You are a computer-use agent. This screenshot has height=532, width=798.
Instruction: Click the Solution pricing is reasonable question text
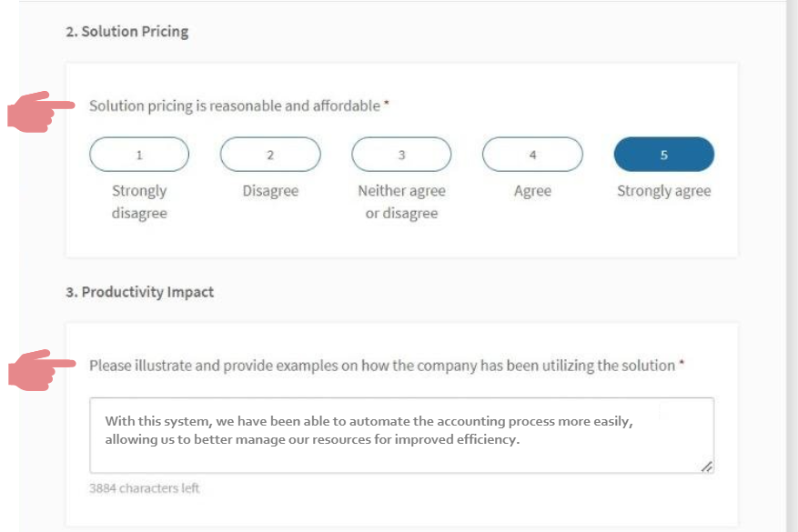click(235, 105)
